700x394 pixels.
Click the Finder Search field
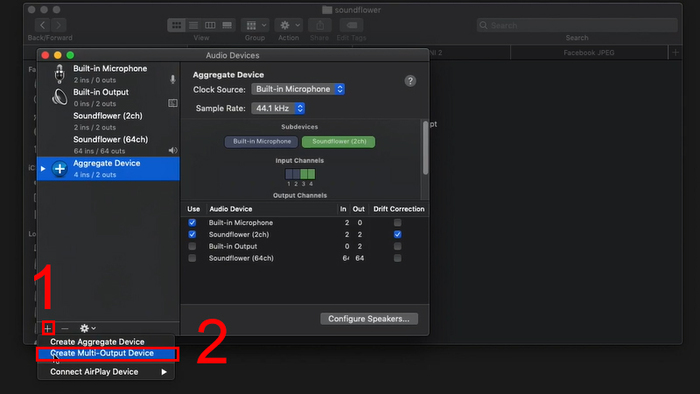coord(577,25)
